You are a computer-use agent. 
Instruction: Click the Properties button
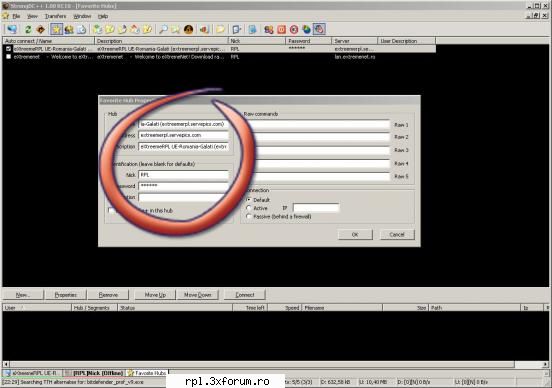pyautogui.click(x=66, y=295)
